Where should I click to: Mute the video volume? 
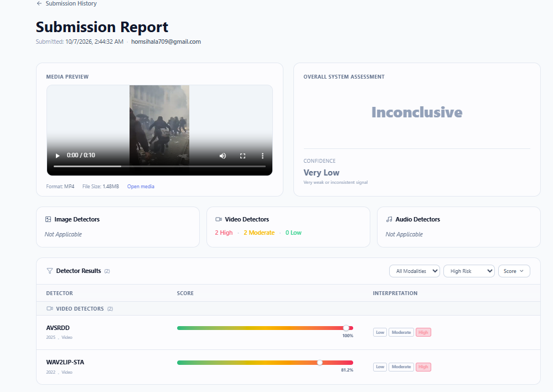point(223,156)
